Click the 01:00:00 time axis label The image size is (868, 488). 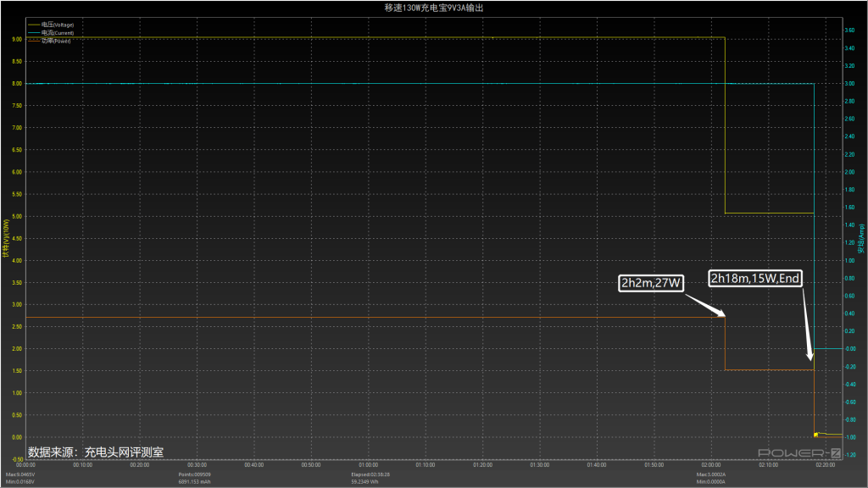pos(368,465)
